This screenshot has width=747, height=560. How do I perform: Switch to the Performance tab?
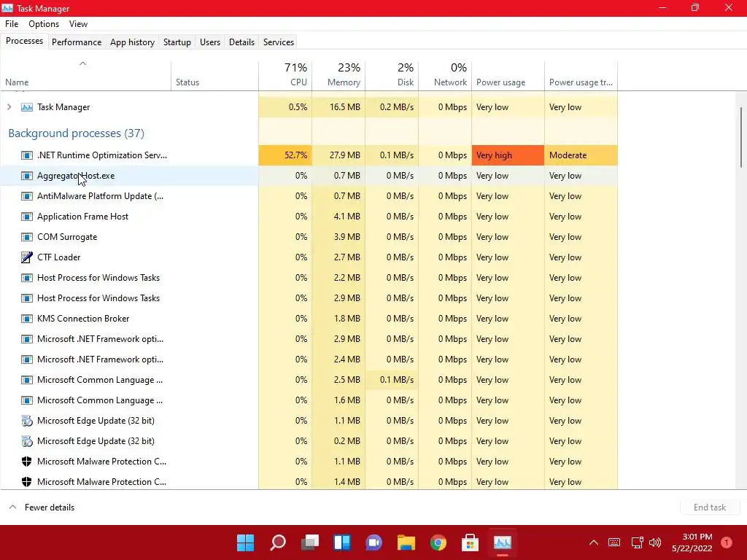[77, 42]
